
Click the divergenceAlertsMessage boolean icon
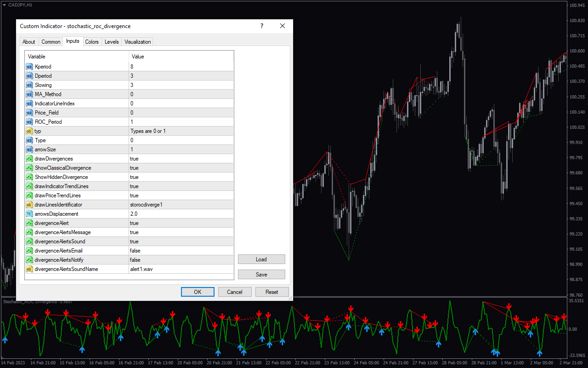(x=29, y=232)
